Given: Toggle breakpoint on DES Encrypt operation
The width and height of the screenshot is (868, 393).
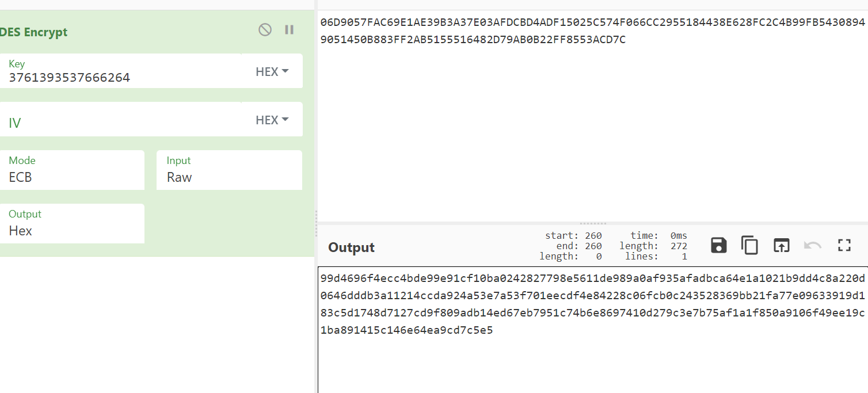Looking at the screenshot, I should click(x=290, y=29).
